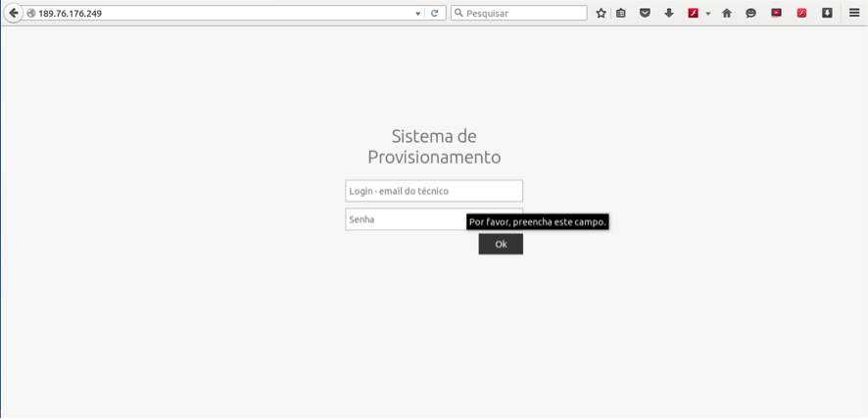Open the Firefox hamburger menu
Viewport: 868px width, 419px height.
point(854,14)
